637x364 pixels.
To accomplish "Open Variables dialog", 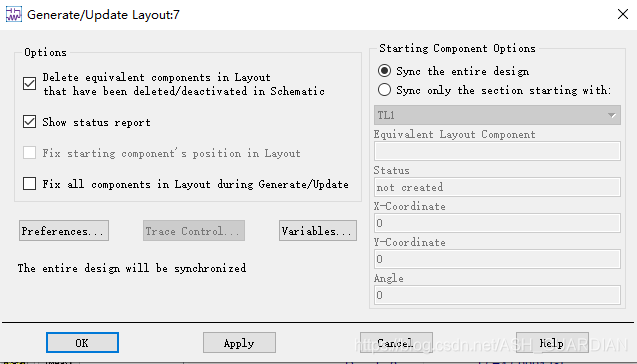I will [318, 231].
